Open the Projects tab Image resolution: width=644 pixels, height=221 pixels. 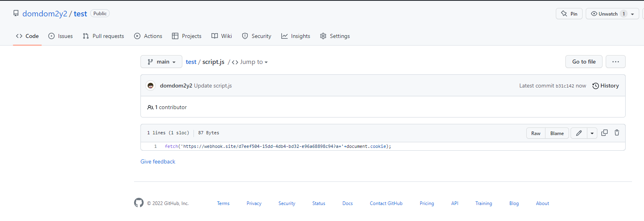(187, 36)
